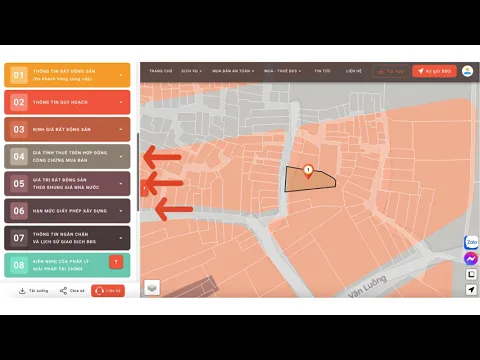Open the map layers switcher icon
Screen dimensions: 480x360
(152, 287)
